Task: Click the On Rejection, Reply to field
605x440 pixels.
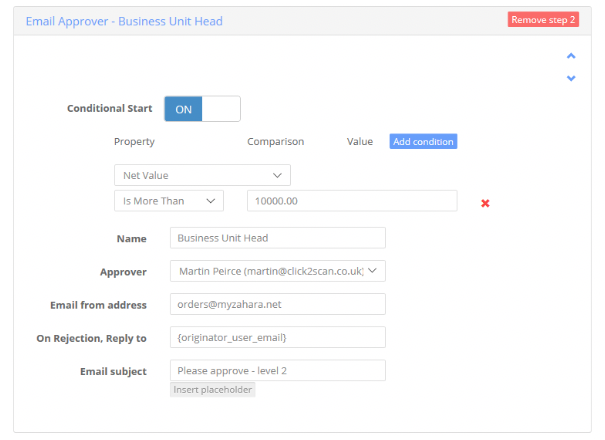Action: coord(278,337)
